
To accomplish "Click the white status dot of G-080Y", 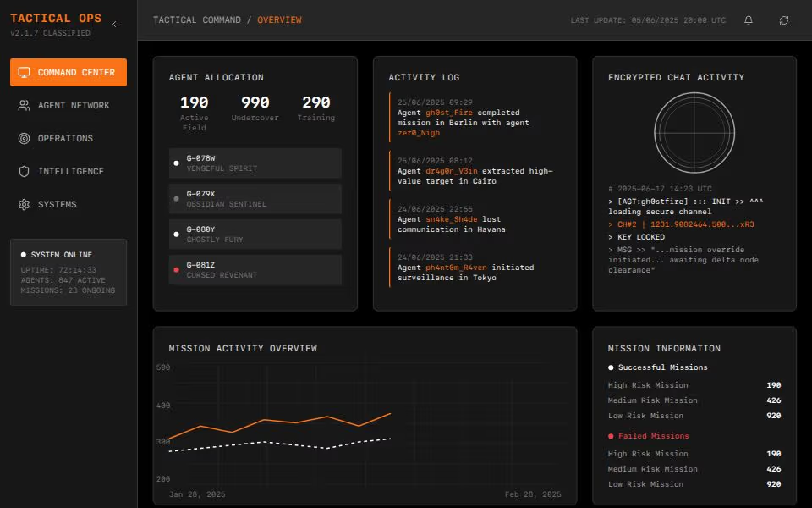I will (x=177, y=235).
